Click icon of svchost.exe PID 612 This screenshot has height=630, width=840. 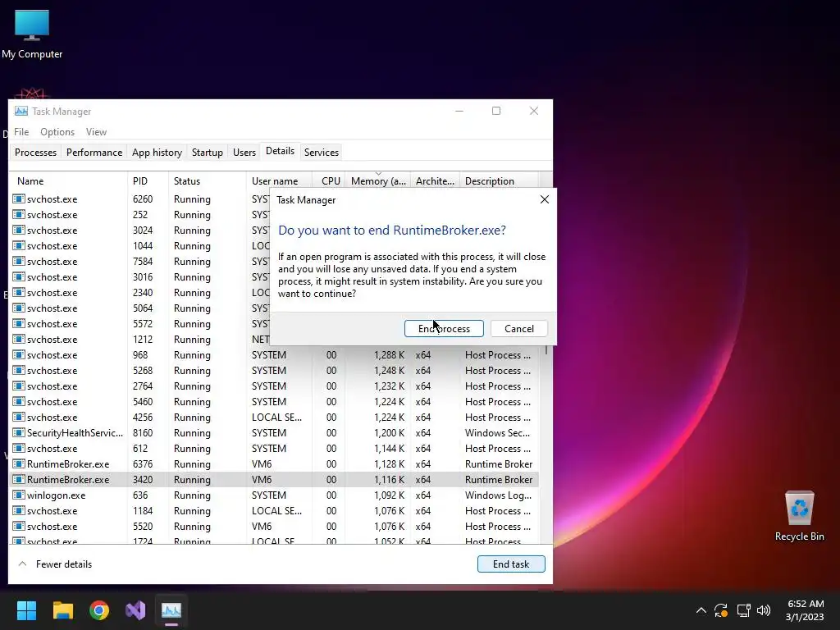point(19,448)
